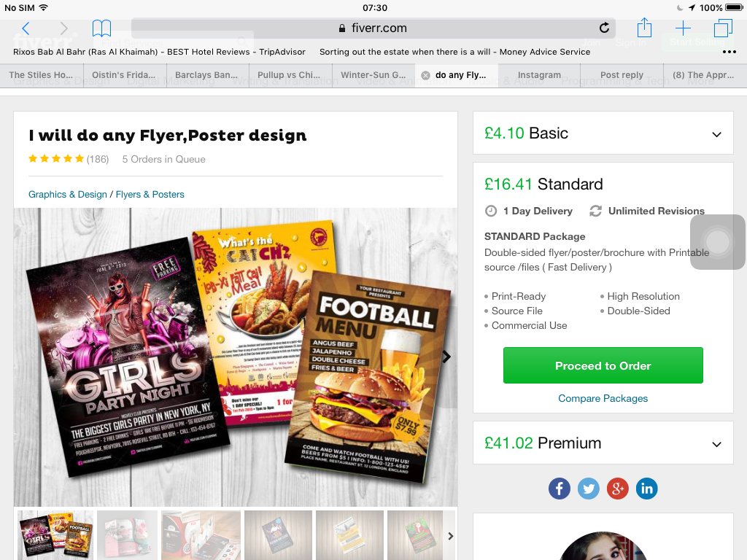The width and height of the screenshot is (747, 560).
Task: Click the Proceed to Order button
Action: pos(603,366)
